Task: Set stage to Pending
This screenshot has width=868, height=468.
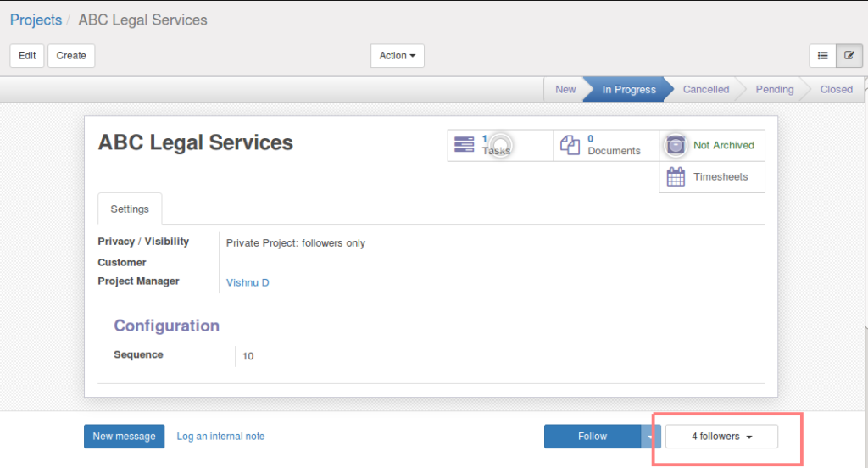Action: [775, 89]
